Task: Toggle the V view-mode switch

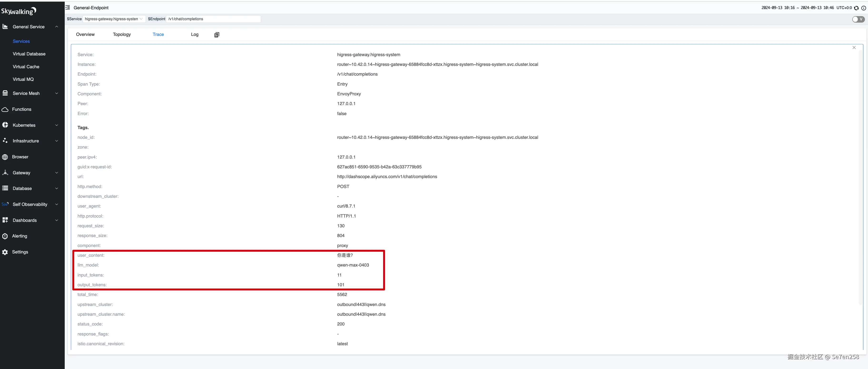Action: tap(858, 19)
